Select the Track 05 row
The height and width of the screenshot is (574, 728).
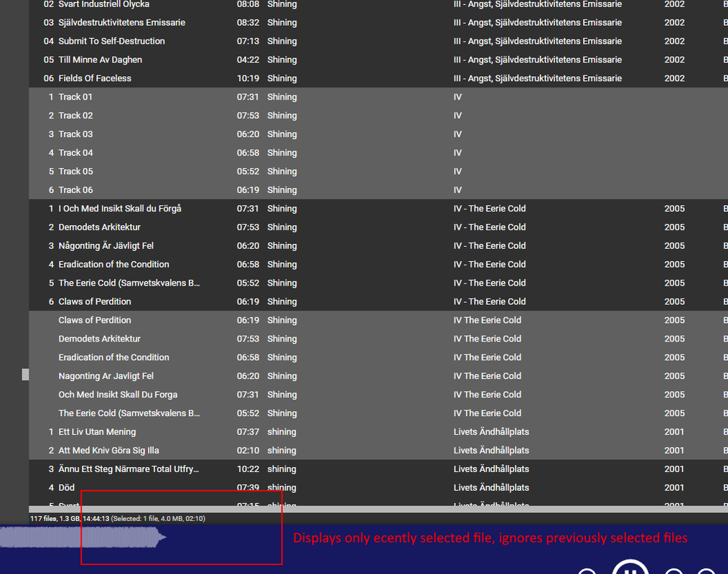(x=378, y=171)
